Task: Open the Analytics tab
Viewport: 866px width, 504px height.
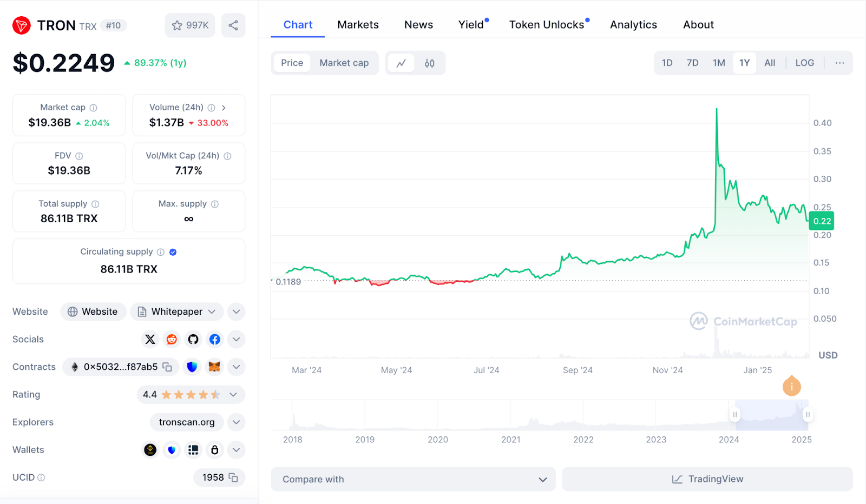Action: click(633, 25)
